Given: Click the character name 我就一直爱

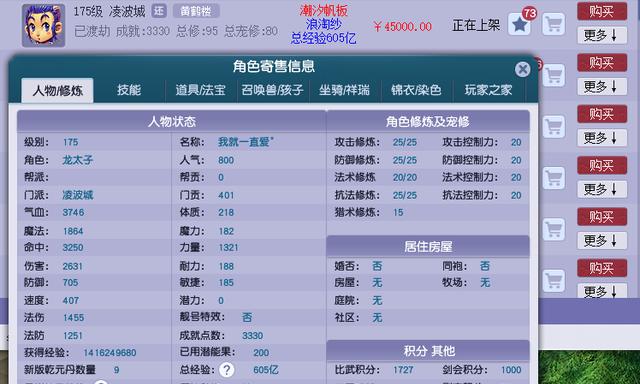Looking at the screenshot, I should tap(245, 142).
